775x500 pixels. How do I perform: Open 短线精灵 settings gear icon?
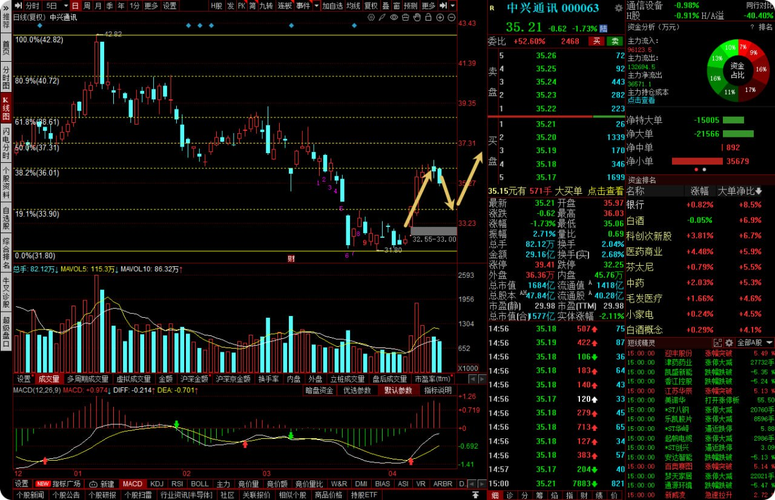coord(729,342)
